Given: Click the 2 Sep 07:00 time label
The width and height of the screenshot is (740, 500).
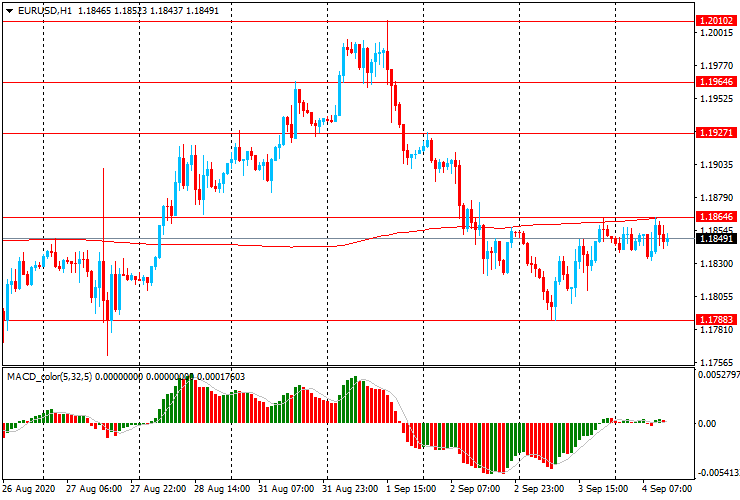Looking at the screenshot, I should point(475,489).
